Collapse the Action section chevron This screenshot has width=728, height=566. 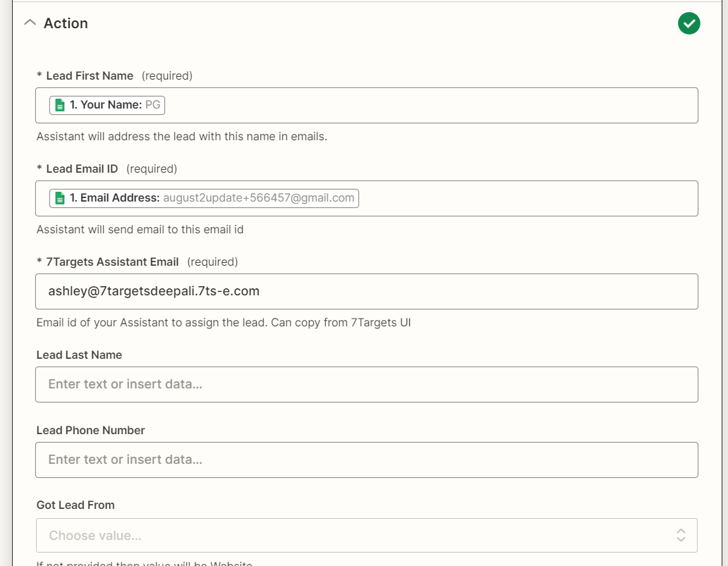30,23
